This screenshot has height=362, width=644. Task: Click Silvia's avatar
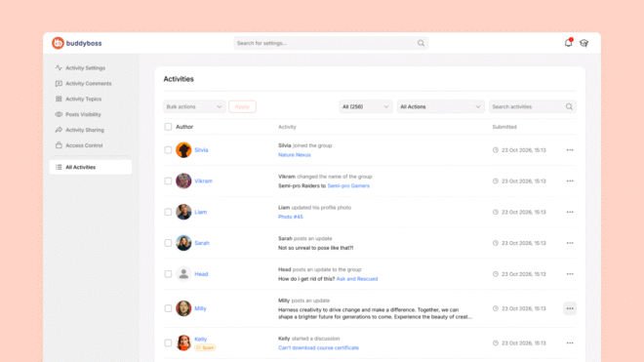pyautogui.click(x=183, y=150)
